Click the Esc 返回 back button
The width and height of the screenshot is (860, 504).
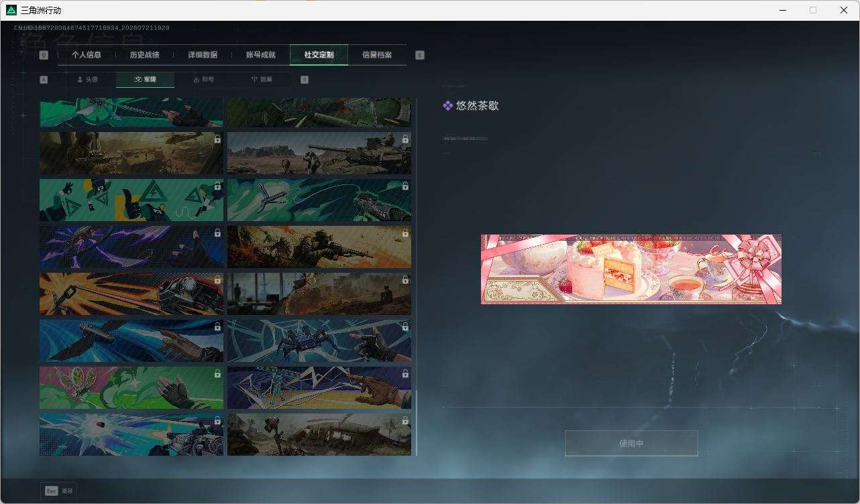(x=59, y=491)
